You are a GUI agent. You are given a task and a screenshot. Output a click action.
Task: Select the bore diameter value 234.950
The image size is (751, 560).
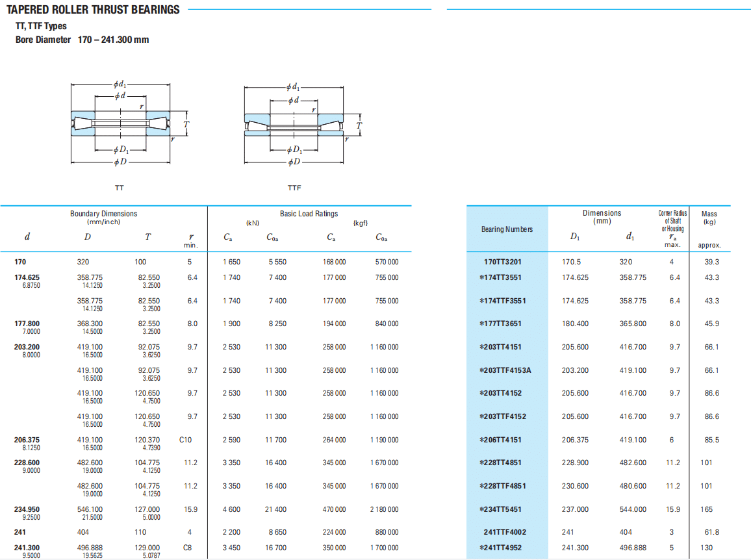pyautogui.click(x=27, y=509)
